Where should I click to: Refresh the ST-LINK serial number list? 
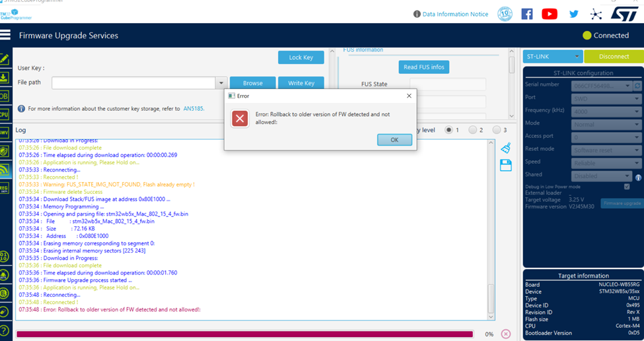pos(637,86)
